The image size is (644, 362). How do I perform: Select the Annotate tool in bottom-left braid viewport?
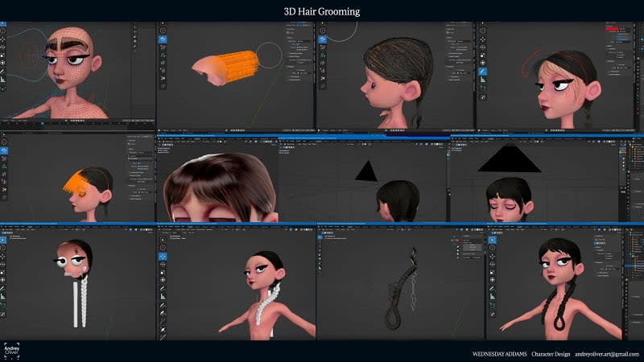[3, 289]
